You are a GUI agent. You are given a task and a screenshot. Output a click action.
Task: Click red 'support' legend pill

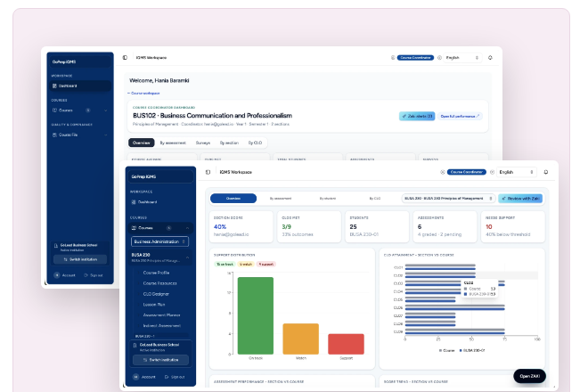click(265, 264)
